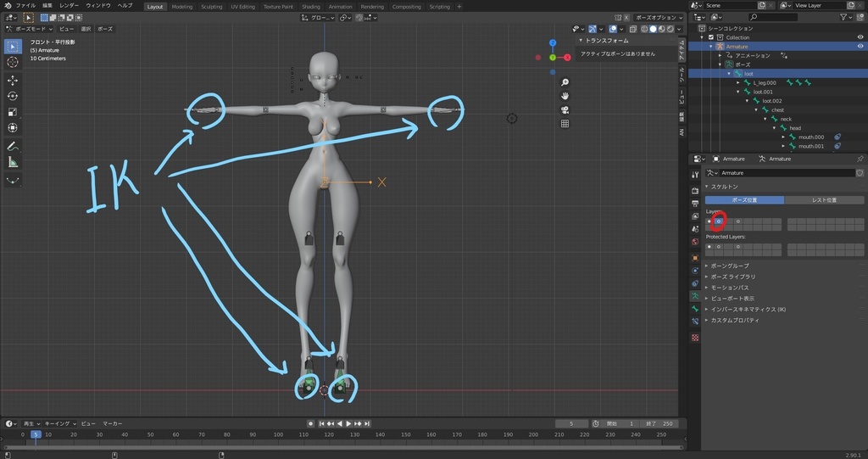Hide the Collection with its eye icon
Viewport: 868px width, 459px height.
click(860, 37)
